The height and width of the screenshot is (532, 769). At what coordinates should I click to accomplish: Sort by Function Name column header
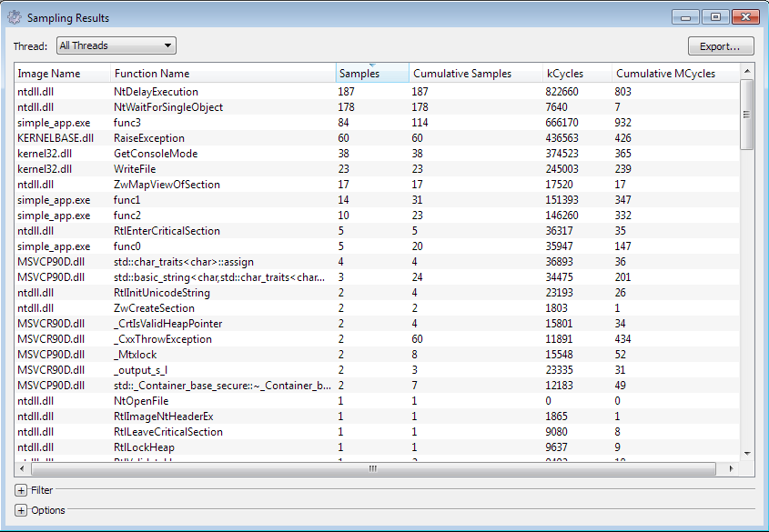(x=223, y=73)
